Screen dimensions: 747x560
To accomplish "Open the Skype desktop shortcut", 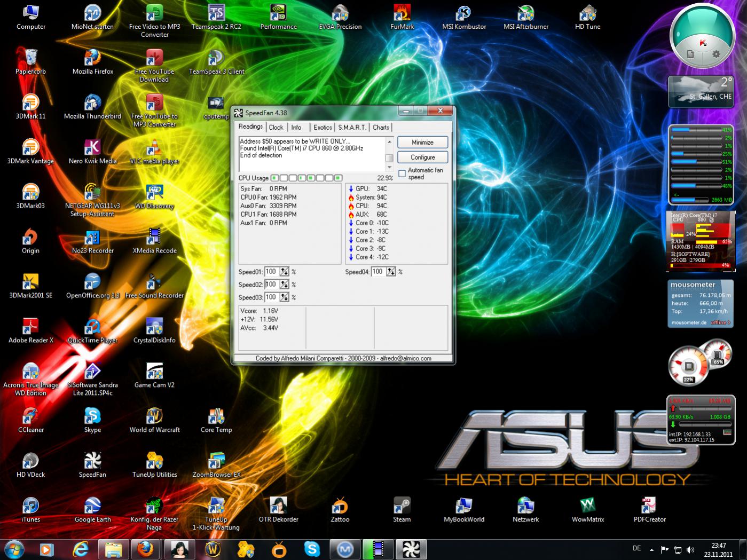I will [x=92, y=420].
